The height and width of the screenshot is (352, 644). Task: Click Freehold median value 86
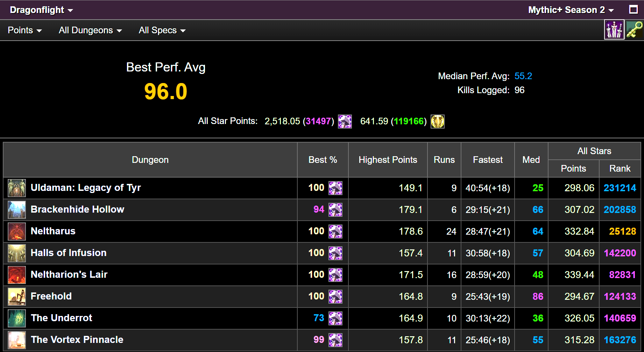click(x=538, y=297)
